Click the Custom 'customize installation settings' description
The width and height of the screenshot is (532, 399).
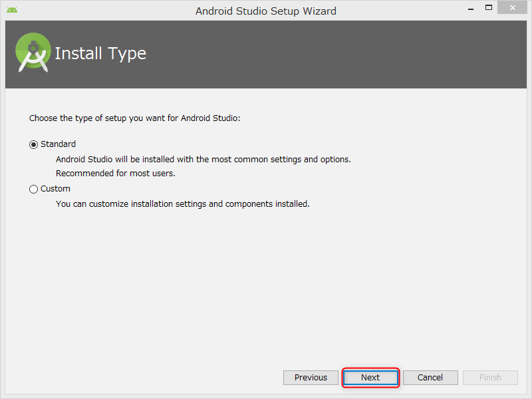click(182, 204)
